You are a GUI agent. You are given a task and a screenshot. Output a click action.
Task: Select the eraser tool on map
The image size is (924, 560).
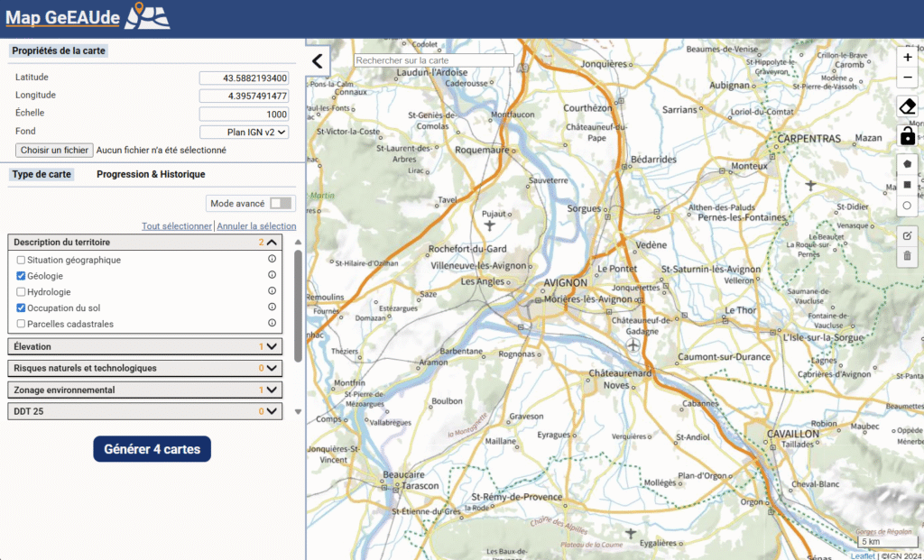[x=907, y=106]
